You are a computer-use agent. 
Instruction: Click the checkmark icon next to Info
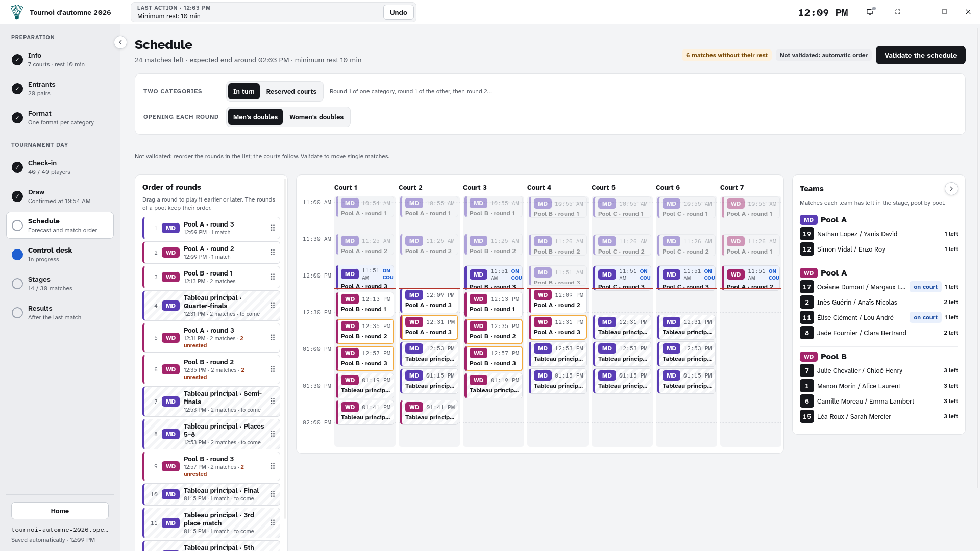point(17,60)
